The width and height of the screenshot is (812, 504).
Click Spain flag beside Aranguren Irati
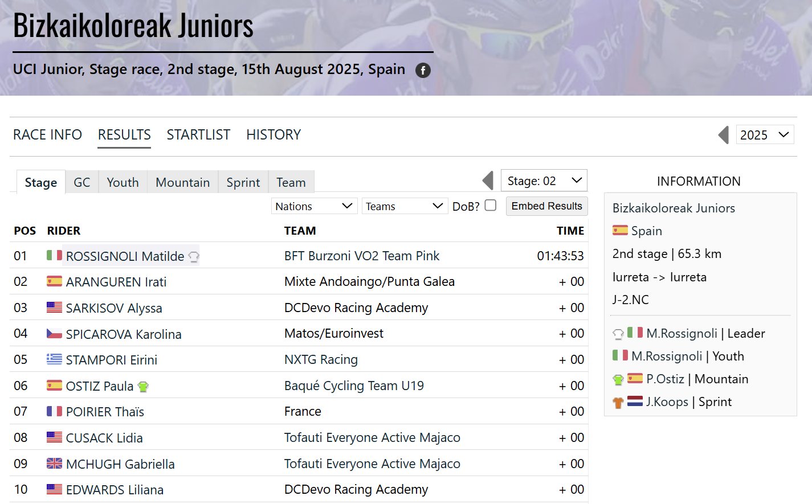(x=54, y=281)
